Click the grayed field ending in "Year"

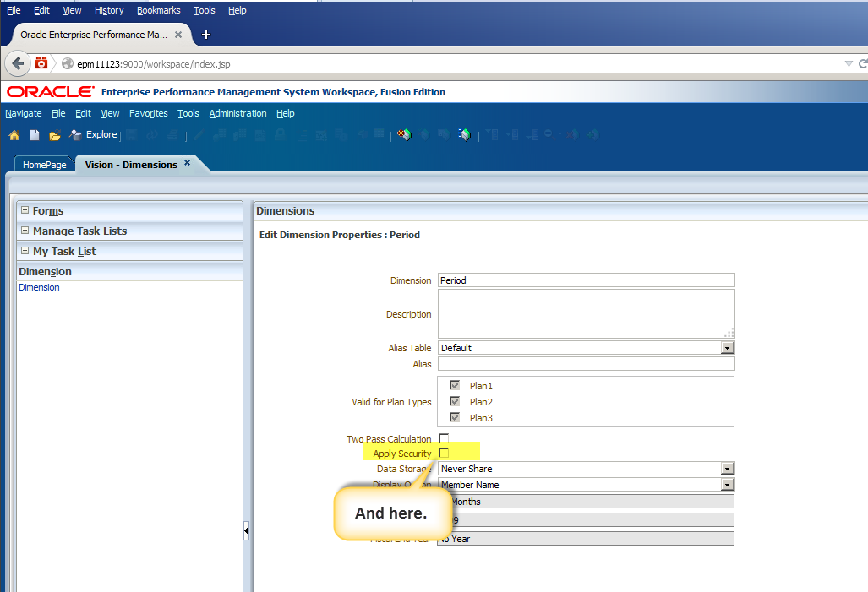[x=586, y=539]
